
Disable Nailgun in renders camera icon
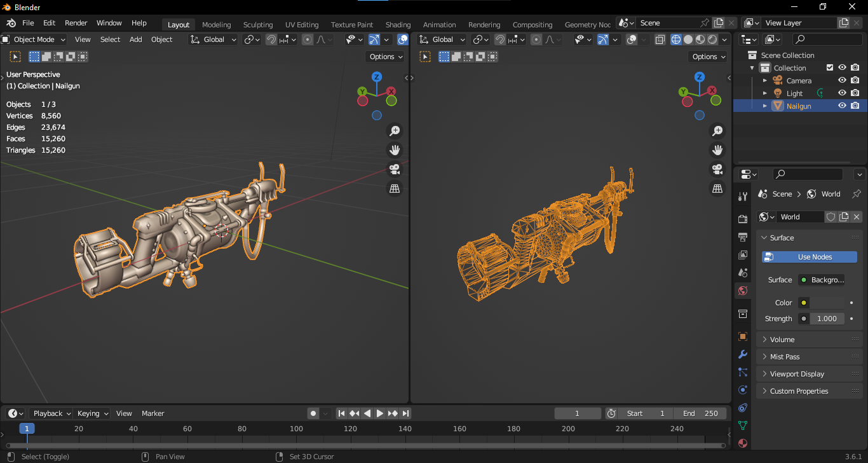click(855, 106)
